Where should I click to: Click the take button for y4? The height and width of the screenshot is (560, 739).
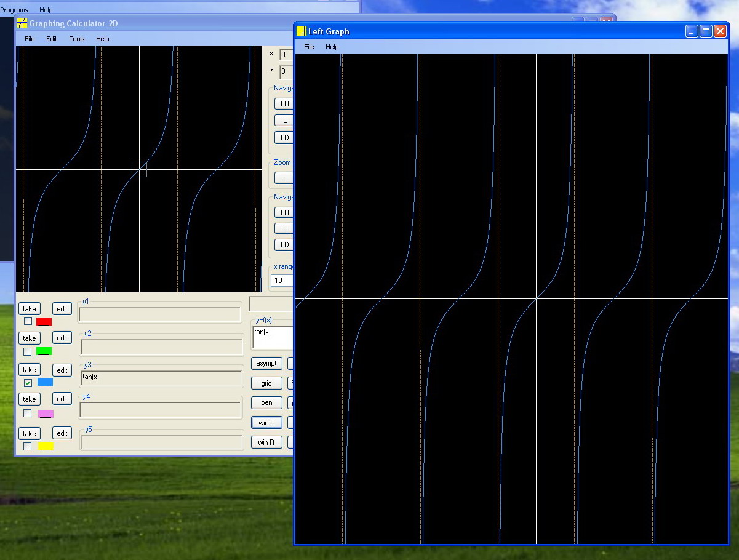click(x=30, y=399)
